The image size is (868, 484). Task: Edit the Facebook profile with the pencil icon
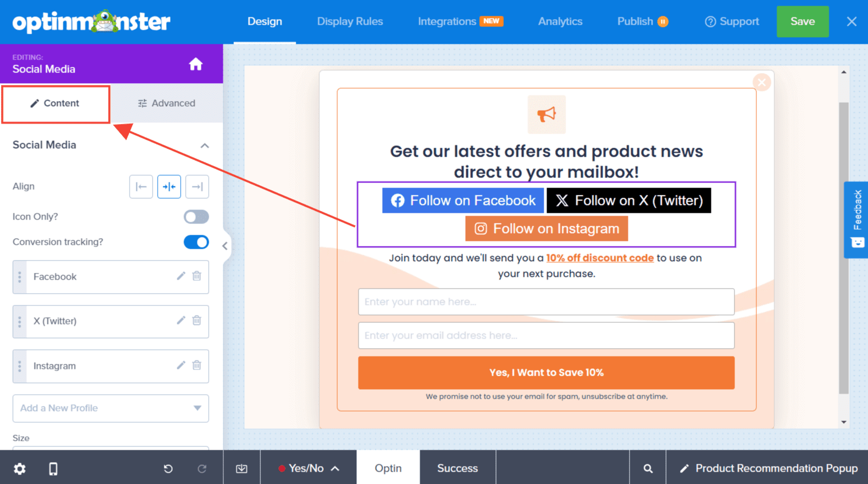(x=180, y=276)
